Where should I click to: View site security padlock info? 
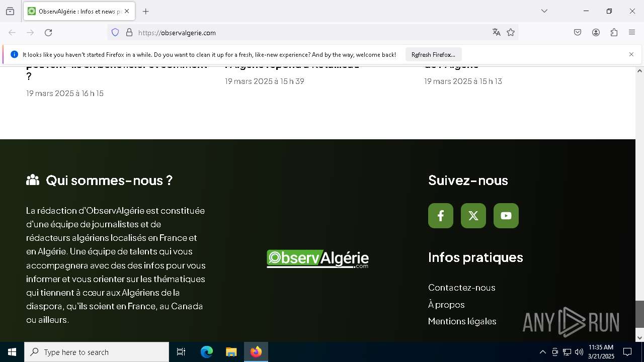tap(129, 33)
